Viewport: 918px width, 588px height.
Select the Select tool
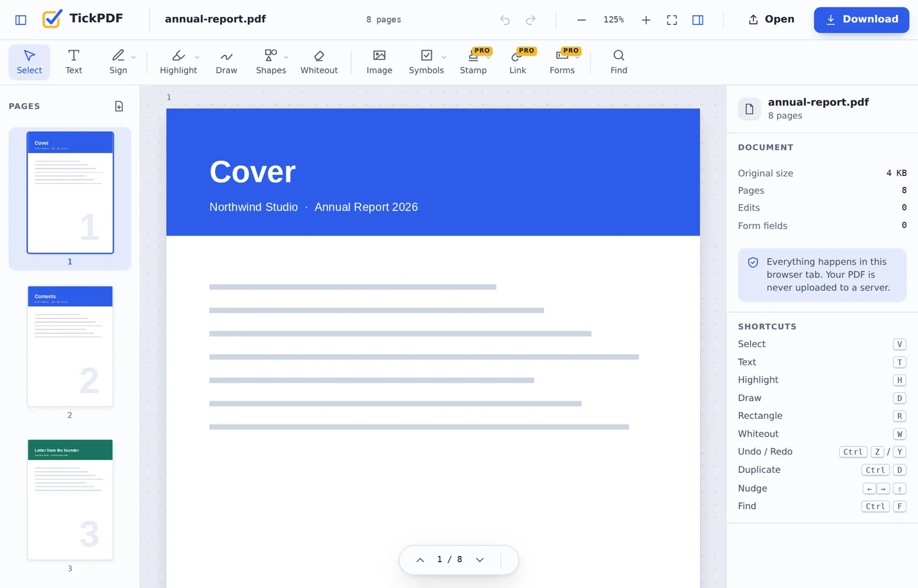(29, 62)
